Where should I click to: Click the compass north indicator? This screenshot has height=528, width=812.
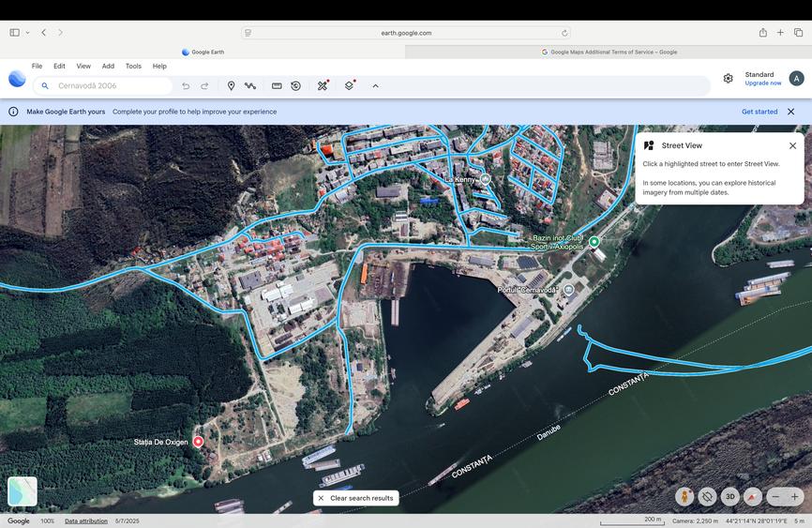point(752,496)
